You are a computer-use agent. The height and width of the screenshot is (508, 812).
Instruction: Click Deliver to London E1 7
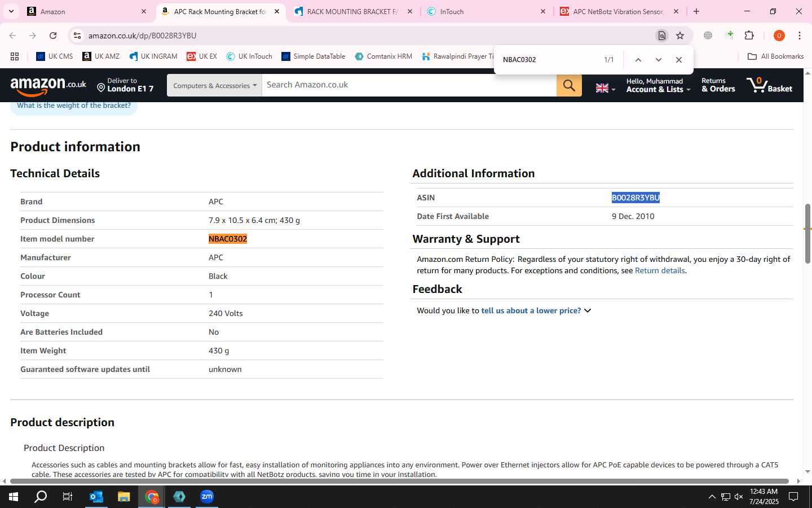point(125,85)
